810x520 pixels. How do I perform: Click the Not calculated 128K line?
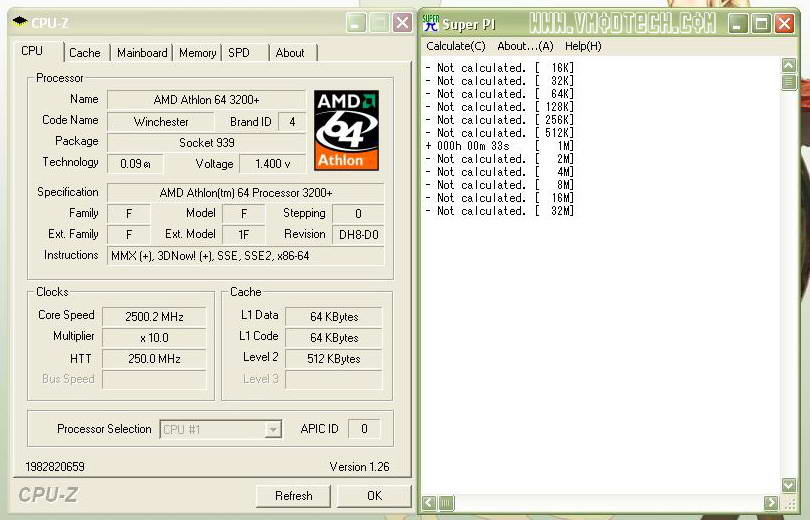pyautogui.click(x=500, y=107)
